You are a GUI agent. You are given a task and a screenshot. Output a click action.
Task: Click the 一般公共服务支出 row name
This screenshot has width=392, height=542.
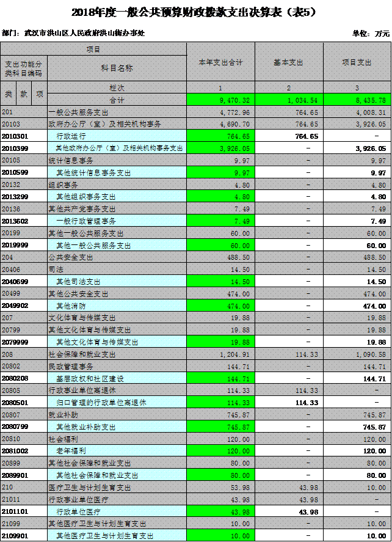117,112
